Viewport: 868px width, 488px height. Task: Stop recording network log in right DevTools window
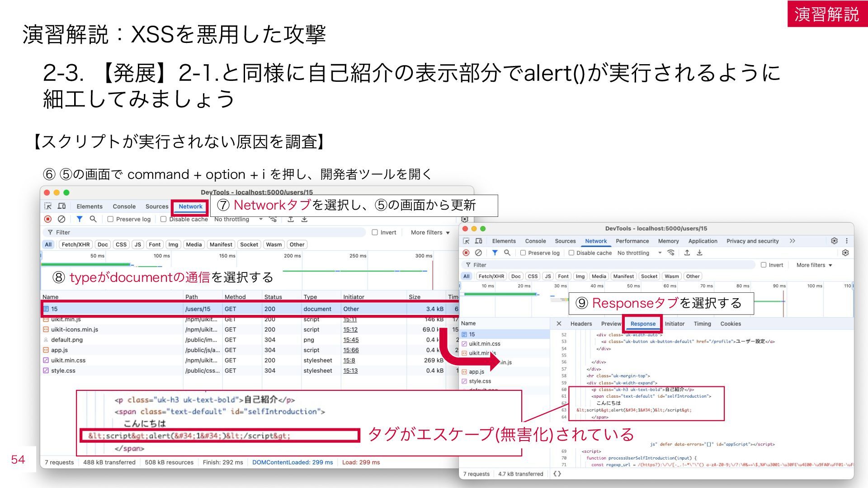point(466,253)
